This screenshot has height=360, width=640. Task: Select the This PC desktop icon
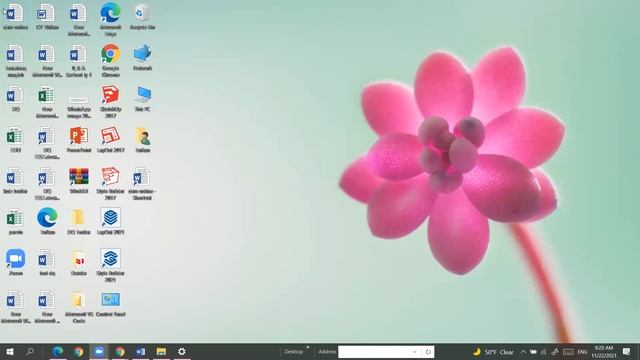142,99
